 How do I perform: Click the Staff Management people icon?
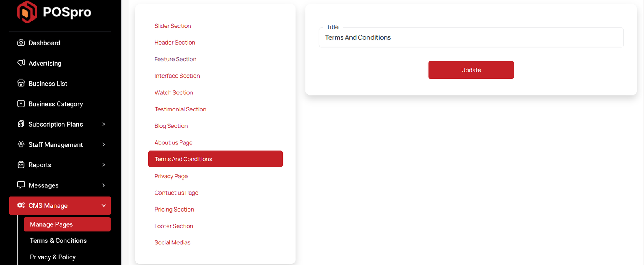(x=21, y=144)
